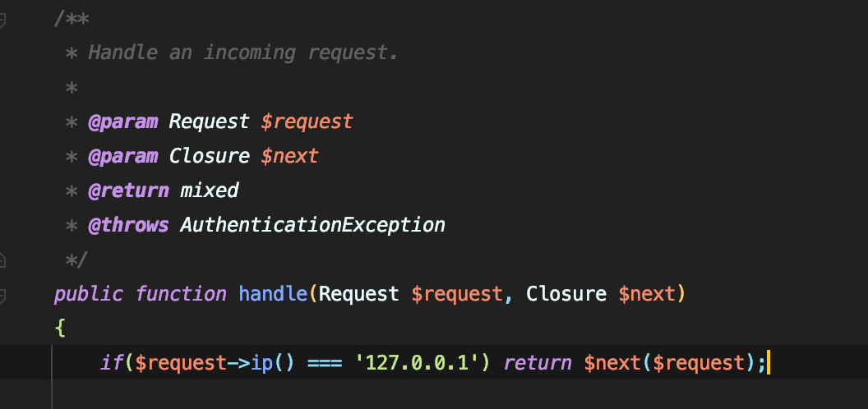Click Closure type in function signature

[566, 293]
